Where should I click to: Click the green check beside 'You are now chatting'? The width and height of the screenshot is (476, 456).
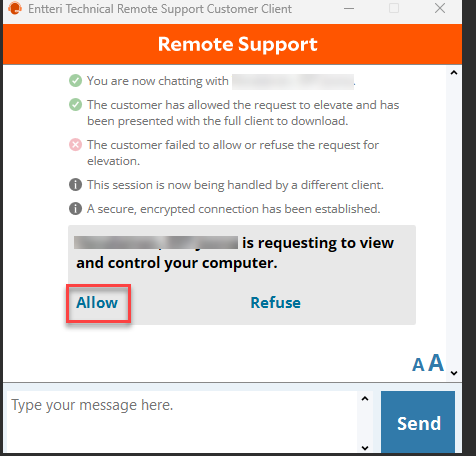[x=75, y=81]
